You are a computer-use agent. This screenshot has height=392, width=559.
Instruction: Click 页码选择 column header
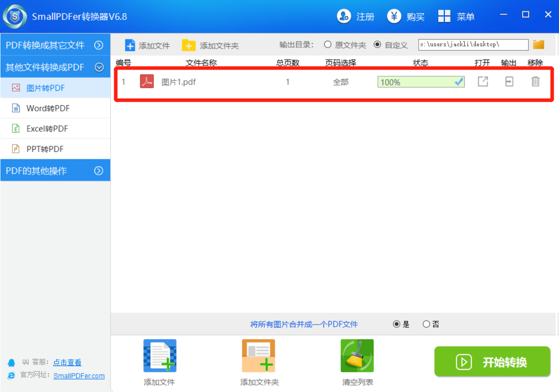(341, 63)
